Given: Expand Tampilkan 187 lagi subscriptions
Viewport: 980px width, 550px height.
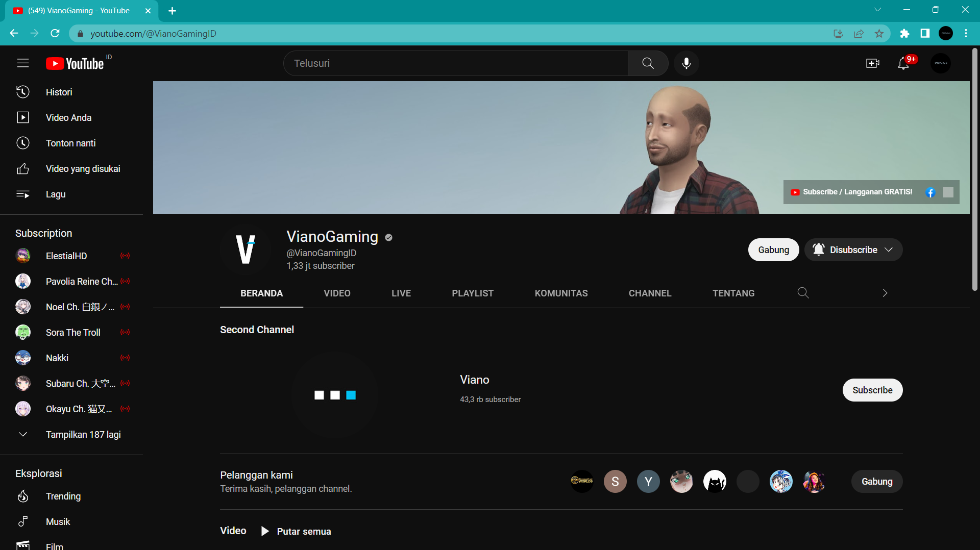Looking at the screenshot, I should click(71, 435).
